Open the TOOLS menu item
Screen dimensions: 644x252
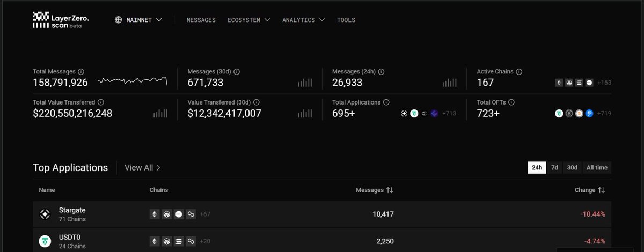point(346,20)
